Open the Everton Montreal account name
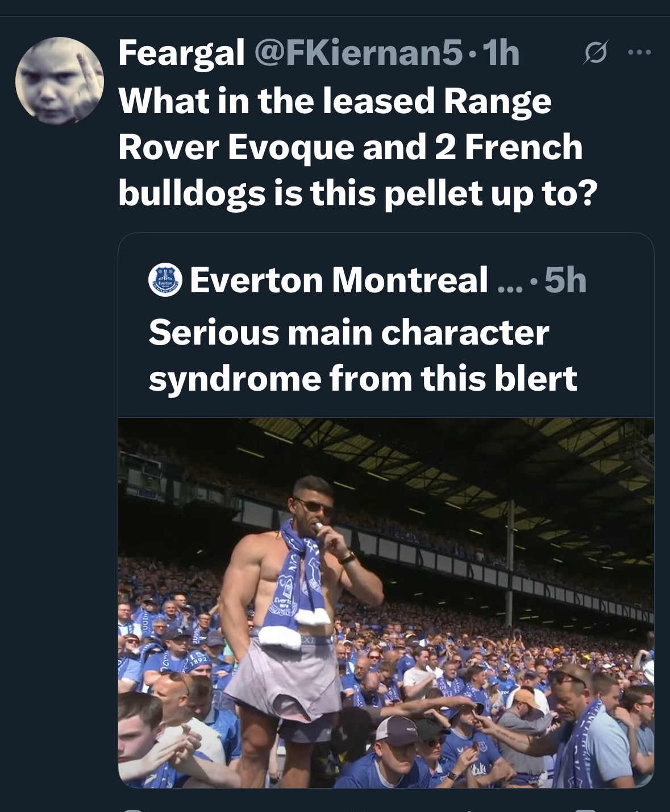The width and height of the screenshot is (670, 812). pos(339,280)
